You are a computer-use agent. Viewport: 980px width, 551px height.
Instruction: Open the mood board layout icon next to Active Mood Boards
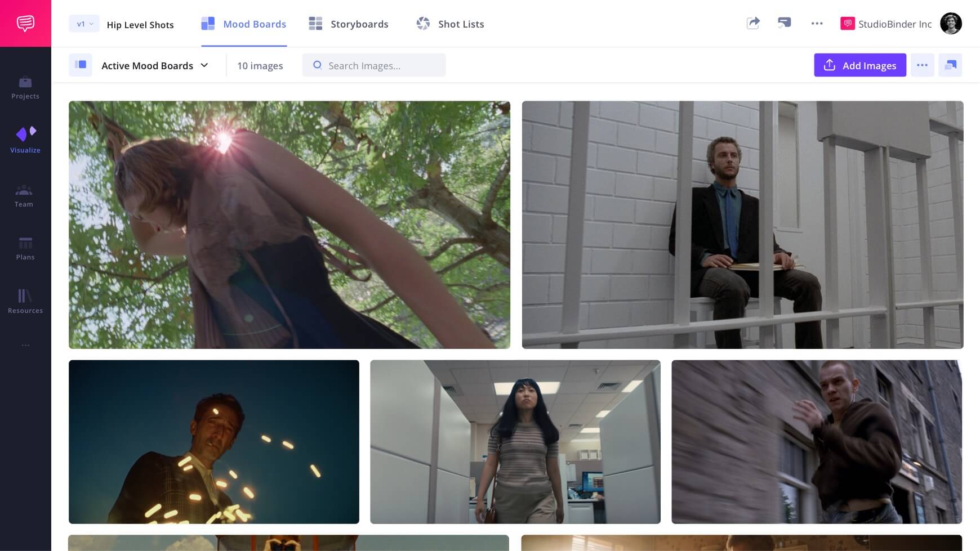point(81,65)
